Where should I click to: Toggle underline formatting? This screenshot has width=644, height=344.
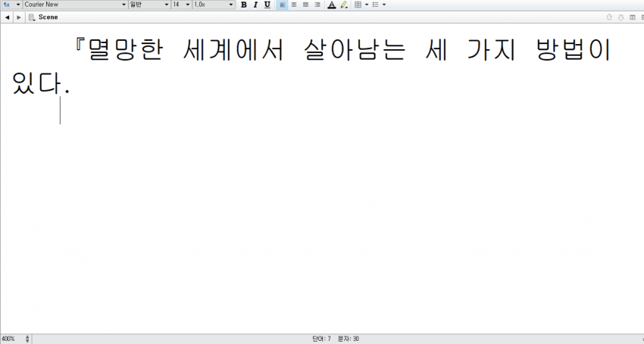click(267, 5)
